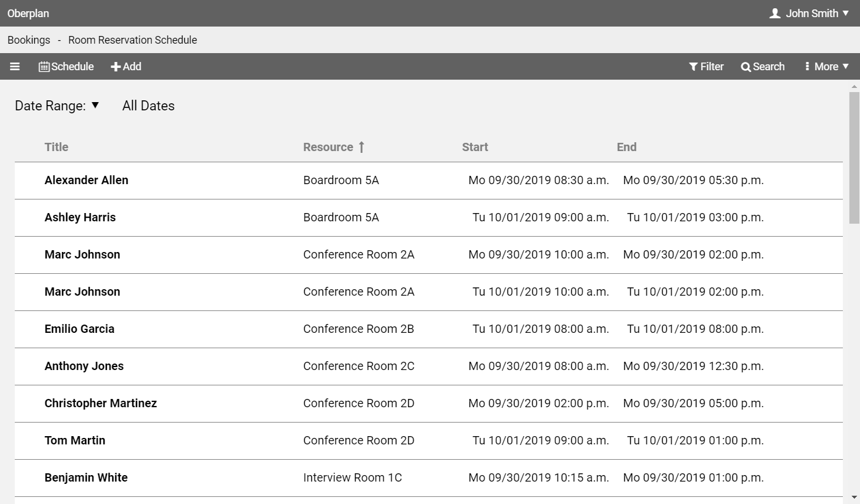Image resolution: width=860 pixels, height=504 pixels.
Task: Click end time Tu 10/01/2019 08:00 p.m.
Action: (x=695, y=329)
